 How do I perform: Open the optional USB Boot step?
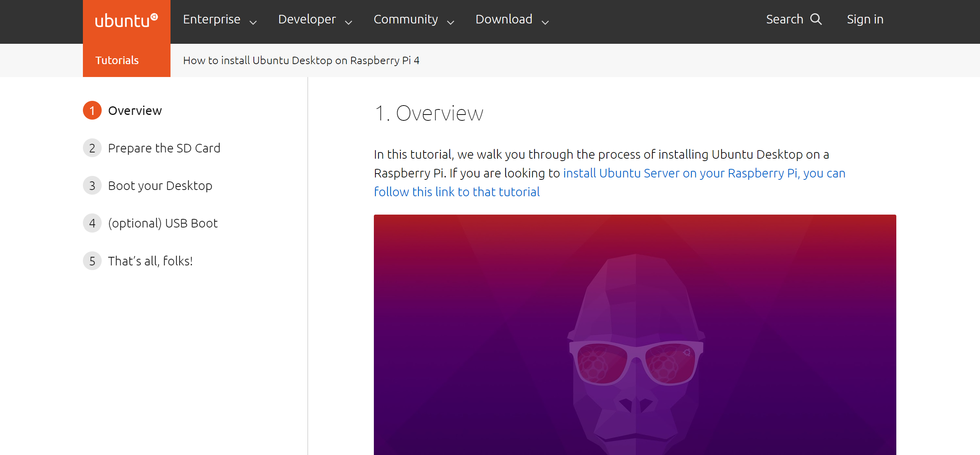(x=163, y=223)
